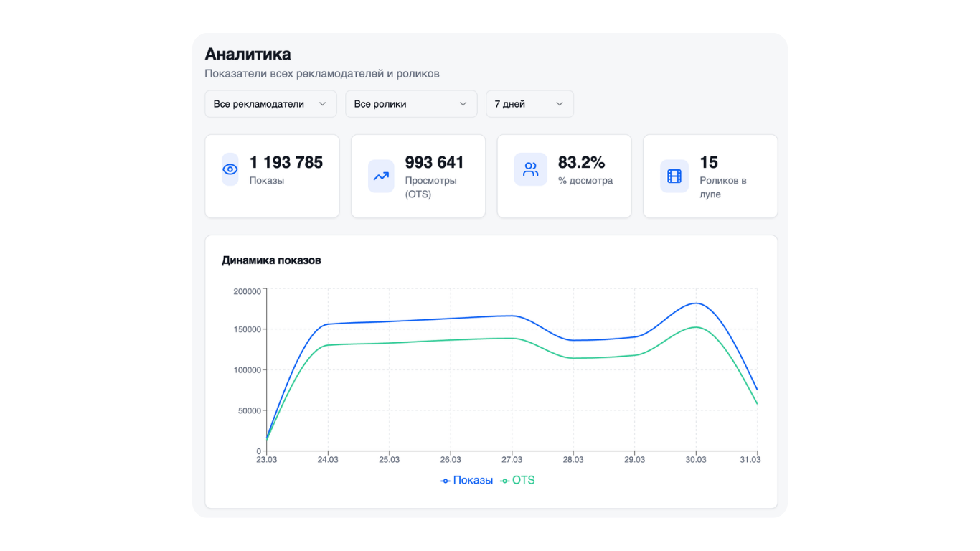Click the 23.03 date axis label
The image size is (980, 551).
267,460
